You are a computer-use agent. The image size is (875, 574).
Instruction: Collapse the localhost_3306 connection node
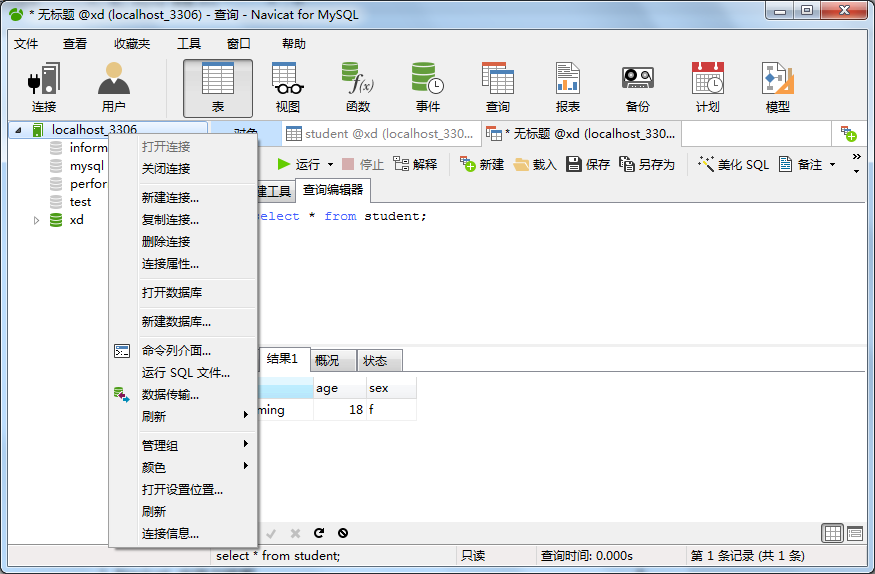pos(18,130)
